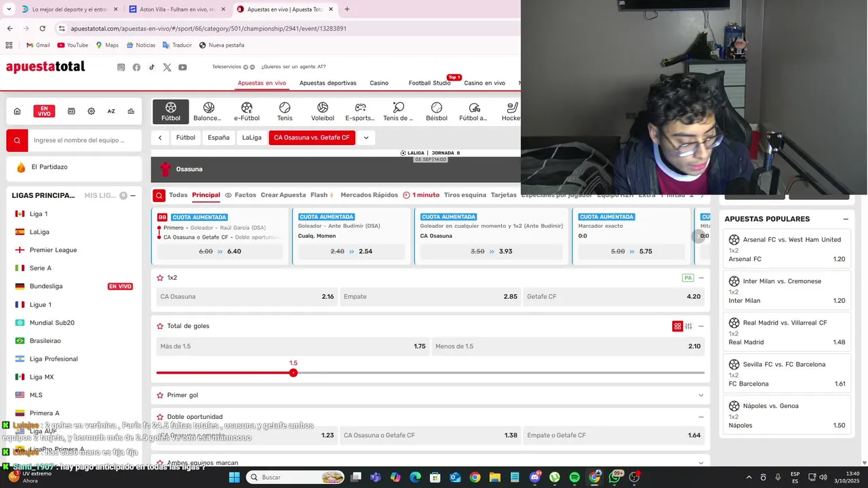Open the bet coupon ticket icon

click(x=71, y=111)
